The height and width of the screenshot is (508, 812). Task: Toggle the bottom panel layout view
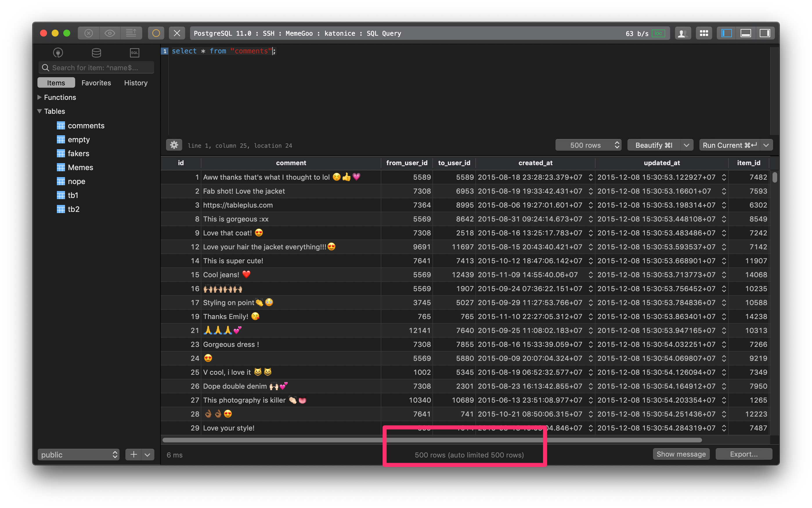(746, 33)
